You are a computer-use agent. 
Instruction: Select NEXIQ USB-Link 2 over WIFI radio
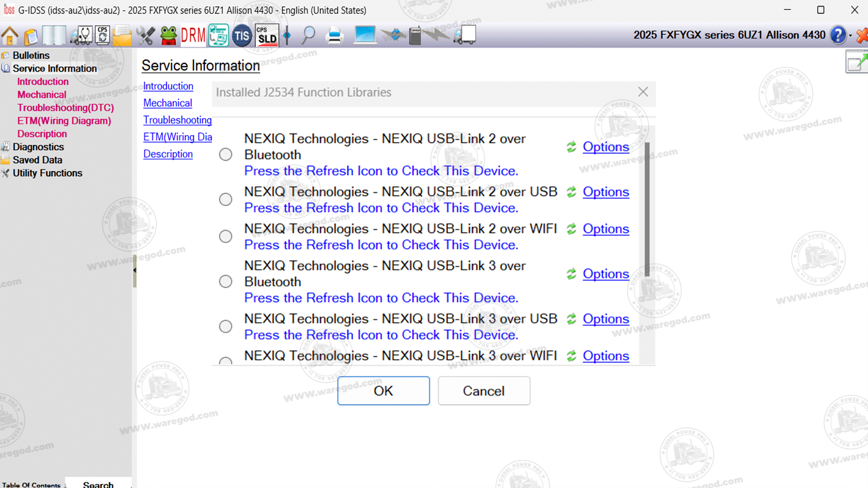tap(226, 236)
